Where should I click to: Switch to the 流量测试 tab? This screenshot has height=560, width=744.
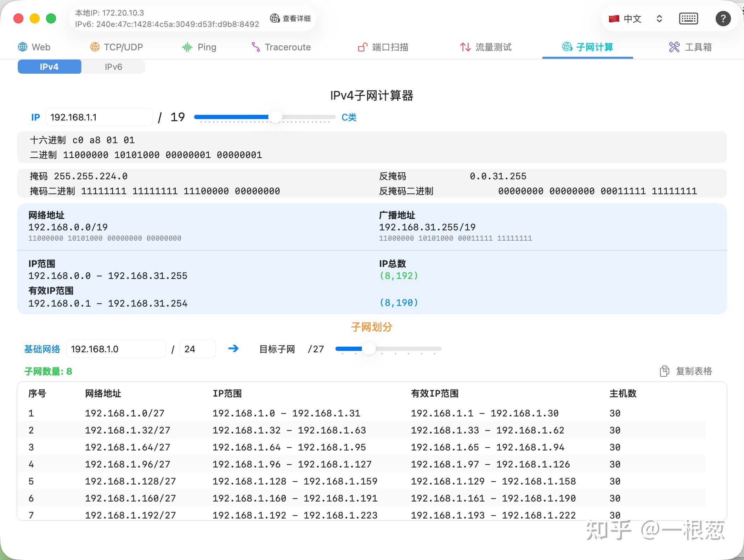486,47
